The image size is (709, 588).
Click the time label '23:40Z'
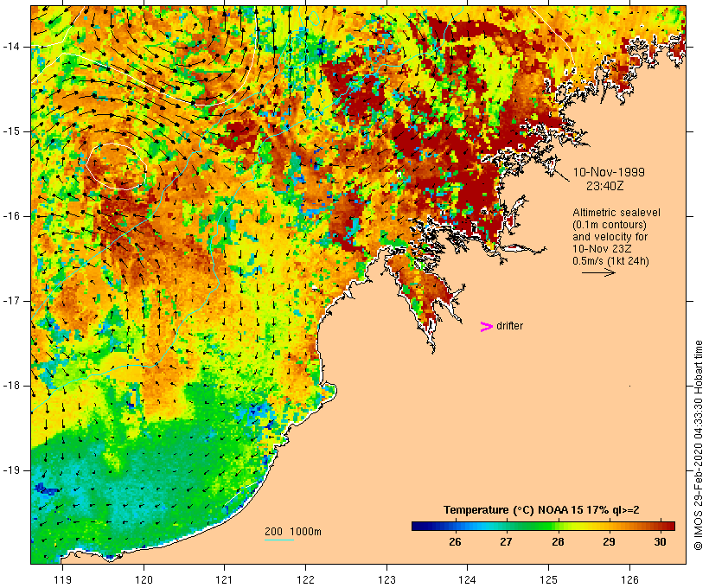[x=605, y=186]
